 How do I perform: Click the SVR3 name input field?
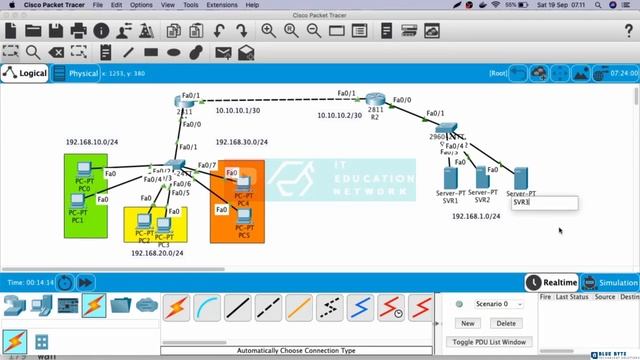(x=545, y=203)
